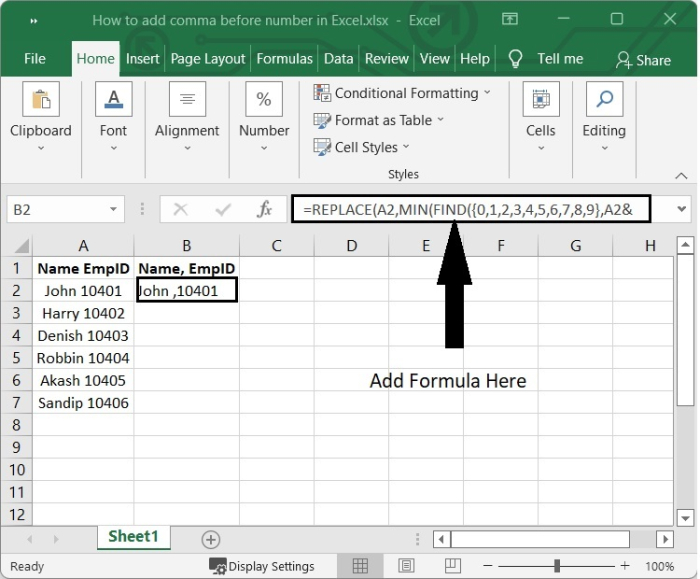Open the Clipboard paste icon group

pyautogui.click(x=41, y=101)
